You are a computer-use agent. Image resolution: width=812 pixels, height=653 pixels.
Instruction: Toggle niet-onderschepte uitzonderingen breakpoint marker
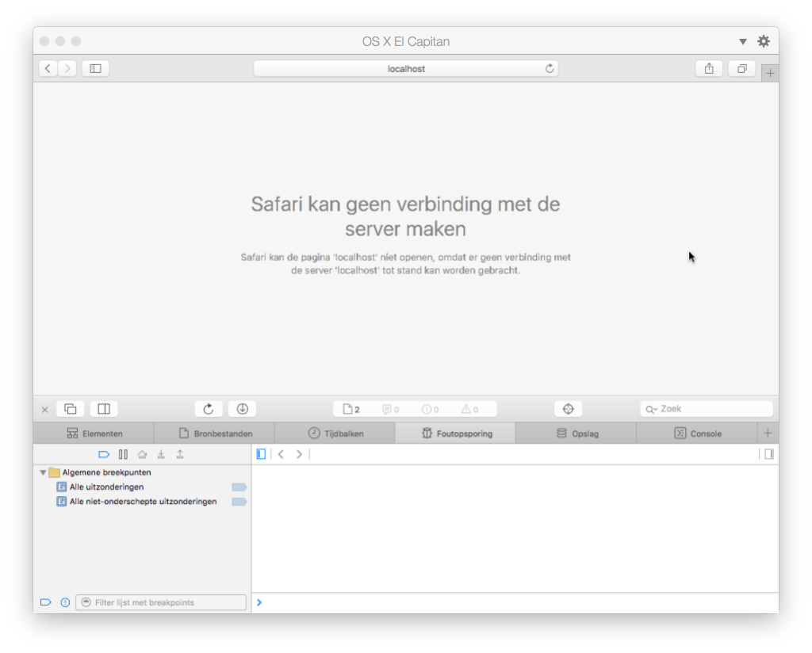[239, 502]
